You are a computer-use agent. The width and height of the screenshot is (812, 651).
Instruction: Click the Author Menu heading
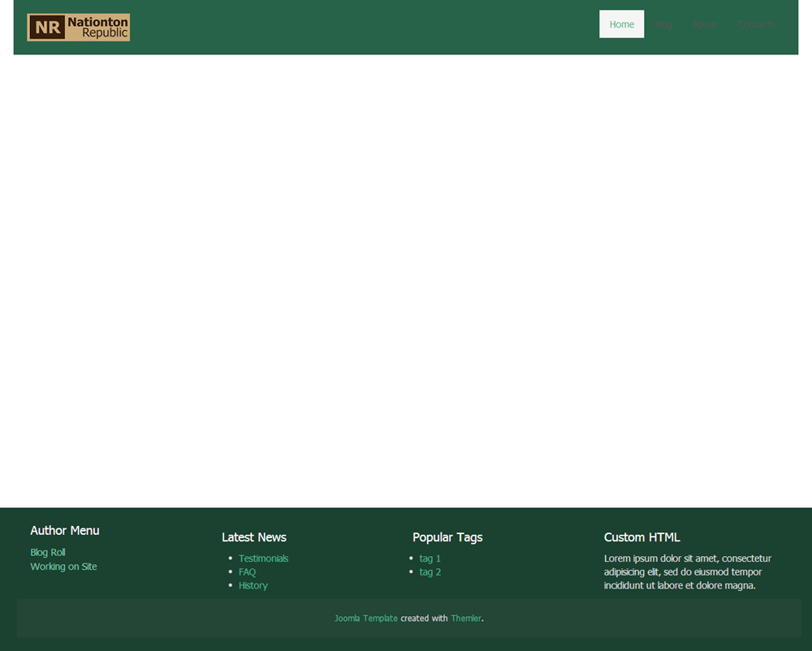point(65,531)
